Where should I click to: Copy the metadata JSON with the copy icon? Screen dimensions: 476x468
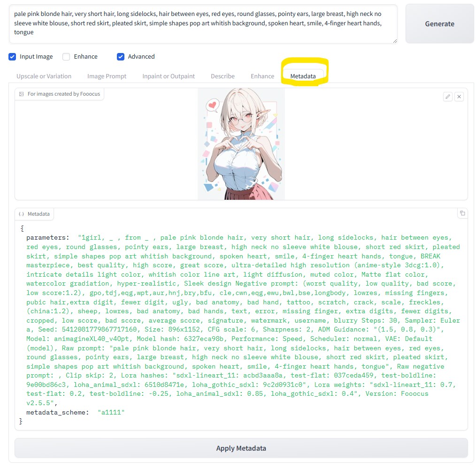click(462, 213)
